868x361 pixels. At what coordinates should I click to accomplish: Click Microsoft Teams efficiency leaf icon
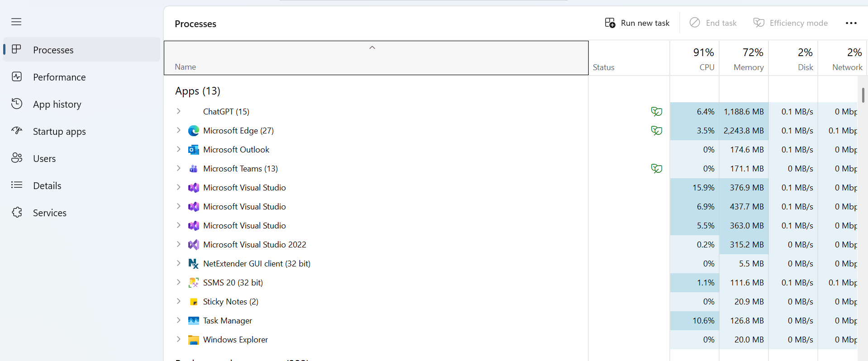click(656, 169)
